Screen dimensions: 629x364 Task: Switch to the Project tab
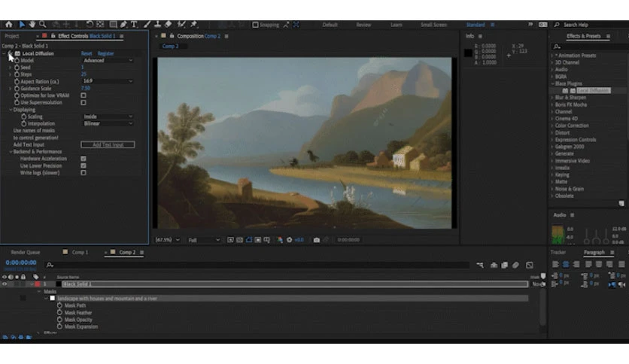pos(11,36)
